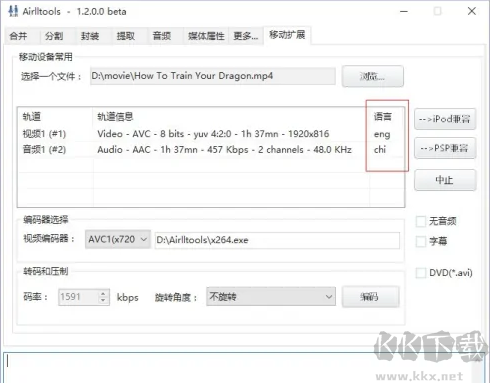Open the 媒体属性 tab
The image size is (490, 383).
(x=206, y=36)
